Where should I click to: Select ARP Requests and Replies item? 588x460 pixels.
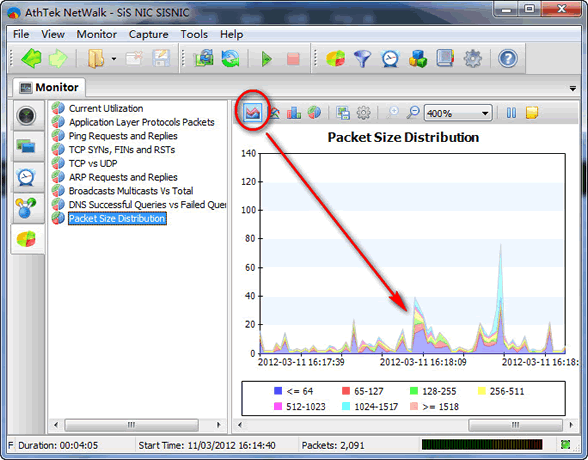pyautogui.click(x=123, y=177)
